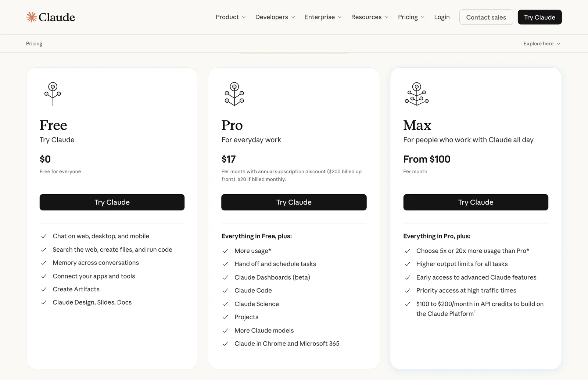
Task: Click the Pricing breadcrumb label
Action: click(x=34, y=43)
